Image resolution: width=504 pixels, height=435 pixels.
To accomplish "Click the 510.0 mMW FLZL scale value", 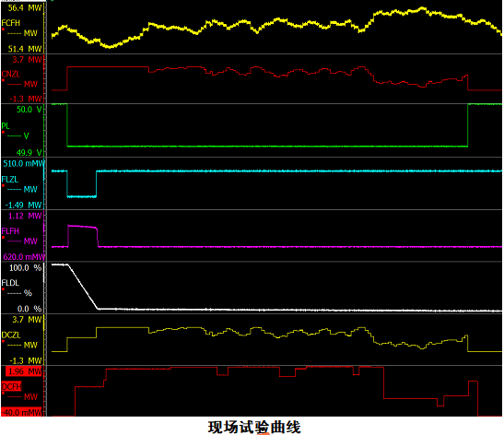I will click(x=24, y=164).
